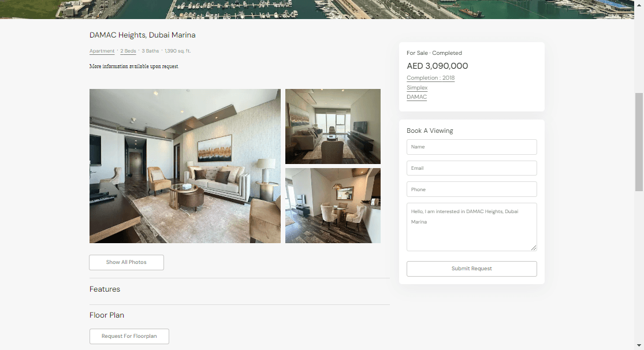Grab the message textarea resize handle
Viewport: 644px width, 350px height.
[x=534, y=248]
